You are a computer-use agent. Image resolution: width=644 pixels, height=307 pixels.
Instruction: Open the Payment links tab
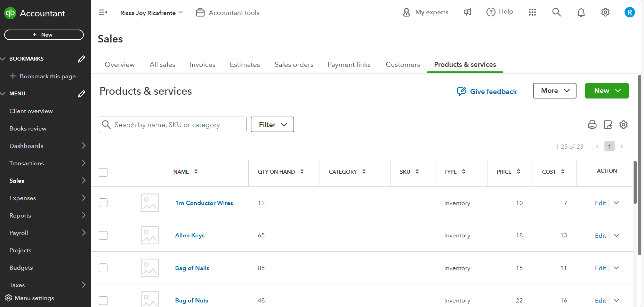tap(349, 64)
